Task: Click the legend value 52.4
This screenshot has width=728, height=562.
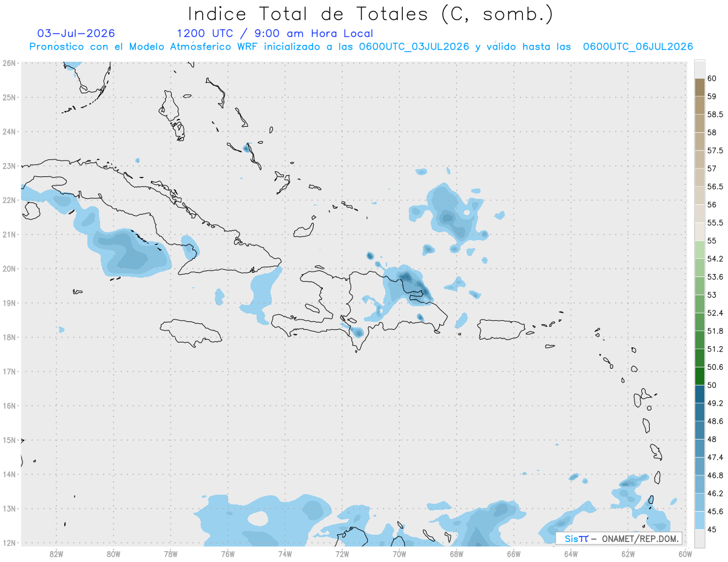Action: point(715,313)
